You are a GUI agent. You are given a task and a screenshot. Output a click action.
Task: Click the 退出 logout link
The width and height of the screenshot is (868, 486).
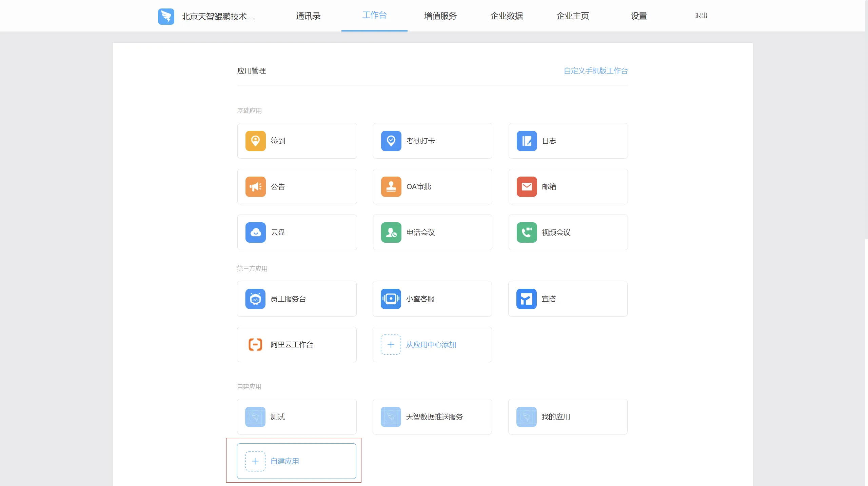[701, 16]
